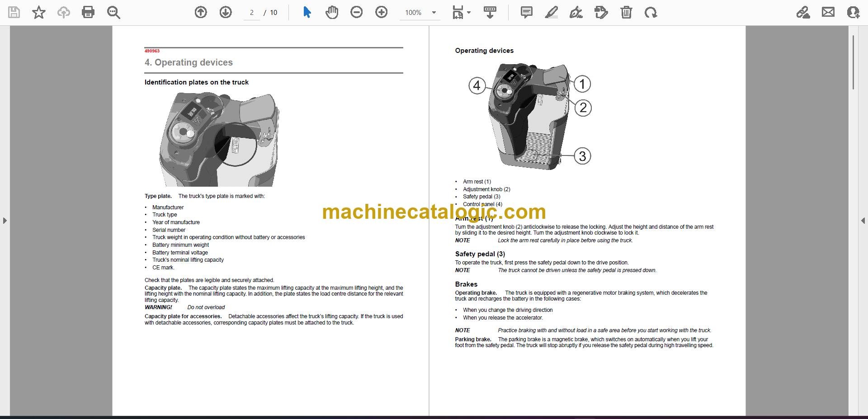
Task: Zoom out with the minus icon
Action: [x=357, y=12]
